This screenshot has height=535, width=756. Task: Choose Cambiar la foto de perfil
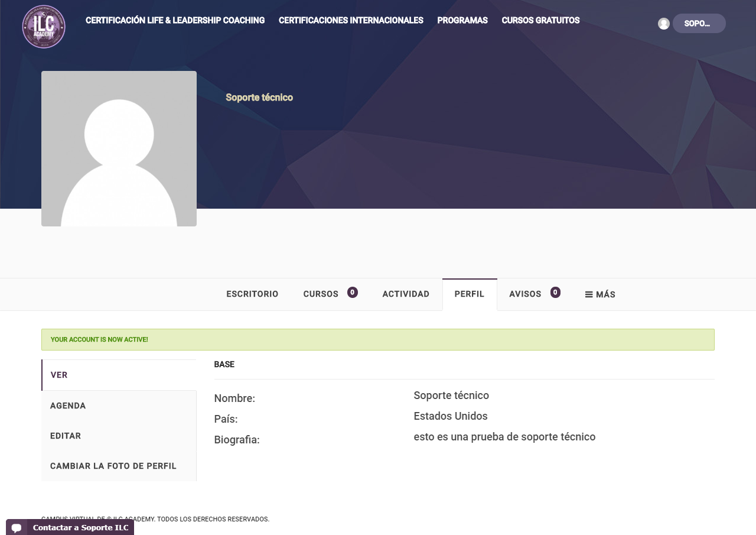[x=113, y=466]
